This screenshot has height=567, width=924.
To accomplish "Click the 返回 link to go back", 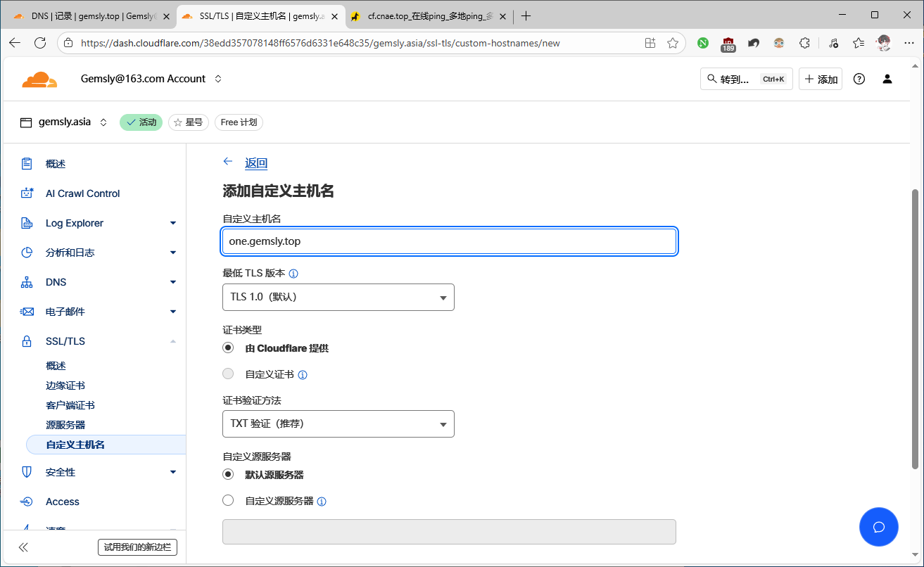I will (255, 163).
